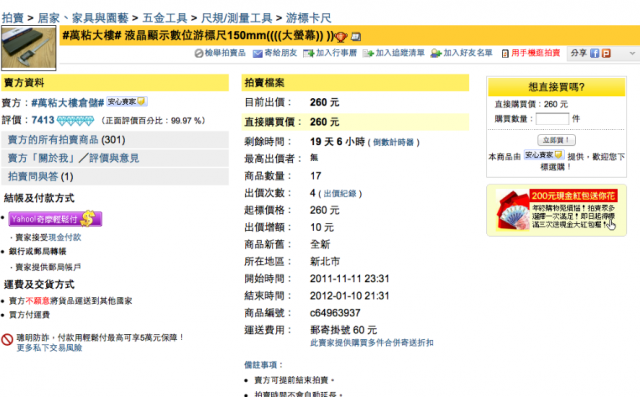
Task: Click the 安心賣家 badge in the buy box
Action: (544, 155)
